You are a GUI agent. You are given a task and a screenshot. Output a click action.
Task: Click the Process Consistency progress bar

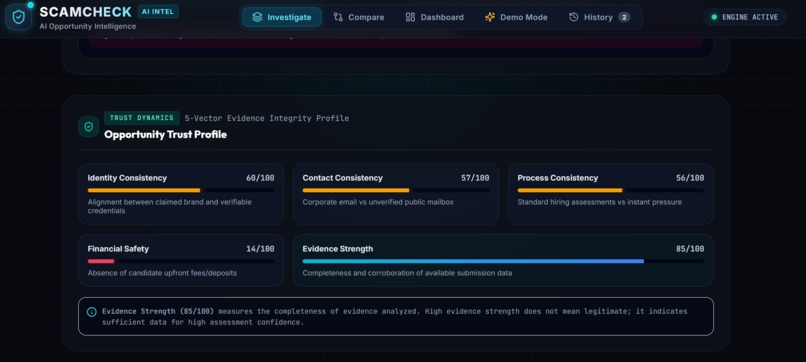[x=611, y=190]
